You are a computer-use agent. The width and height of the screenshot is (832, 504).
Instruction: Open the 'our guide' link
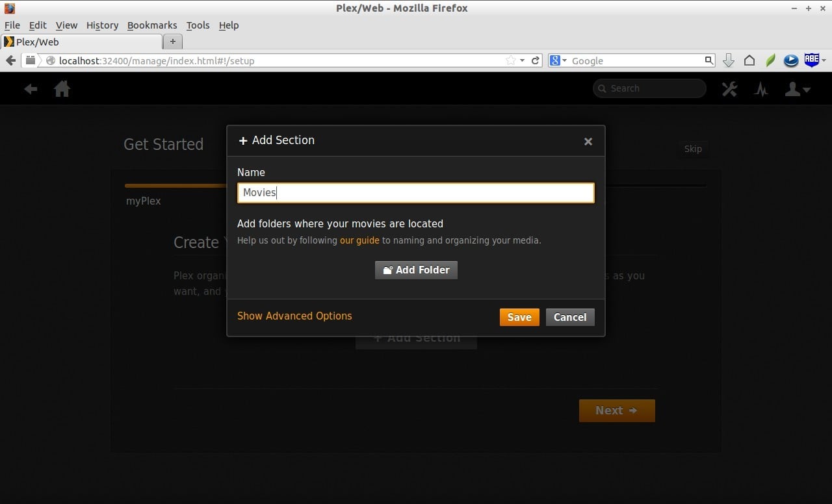pos(359,240)
